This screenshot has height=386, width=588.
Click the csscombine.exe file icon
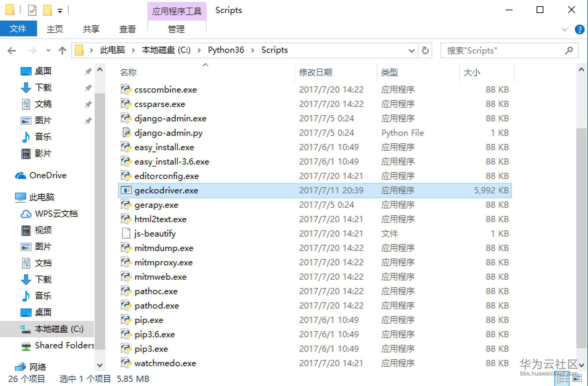(x=126, y=89)
